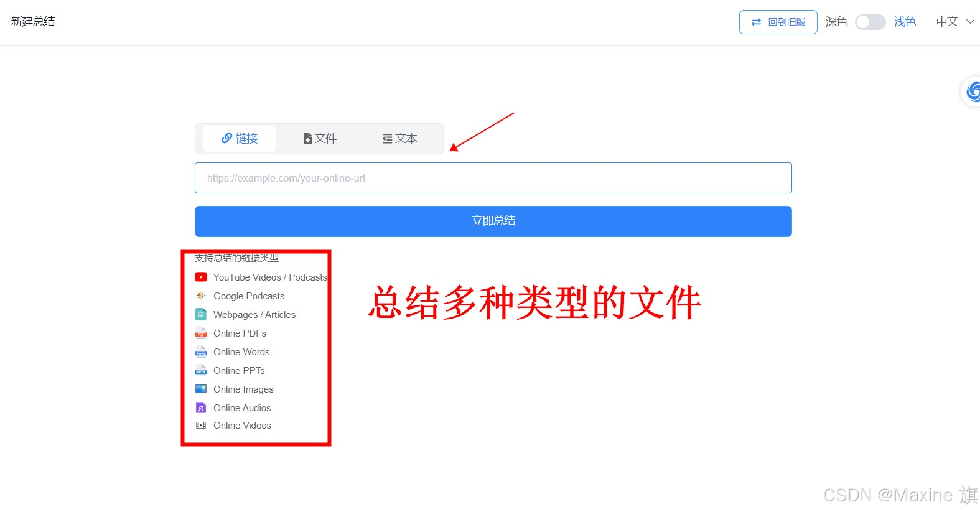Click the 'Online Words' text
This screenshot has width=980, height=512.
point(241,352)
